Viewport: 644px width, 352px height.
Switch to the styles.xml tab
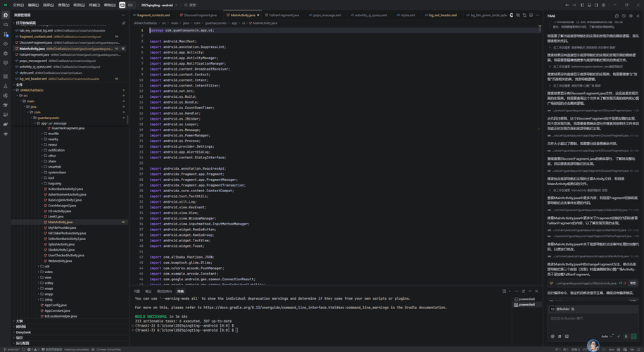coord(406,15)
